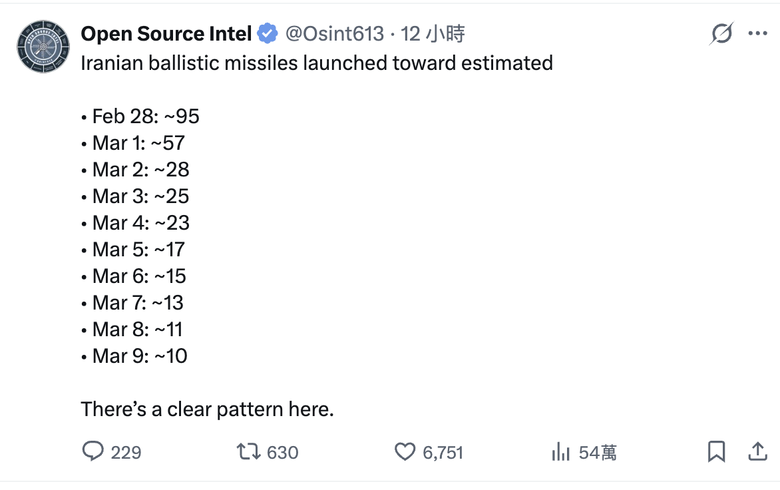The height and width of the screenshot is (490, 780).
Task: Click the 'Feb 28: ~95' bullet line
Action: (140, 116)
